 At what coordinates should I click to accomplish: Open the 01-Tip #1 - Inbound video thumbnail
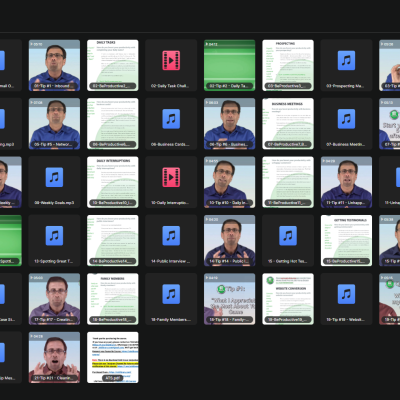click(x=54, y=65)
